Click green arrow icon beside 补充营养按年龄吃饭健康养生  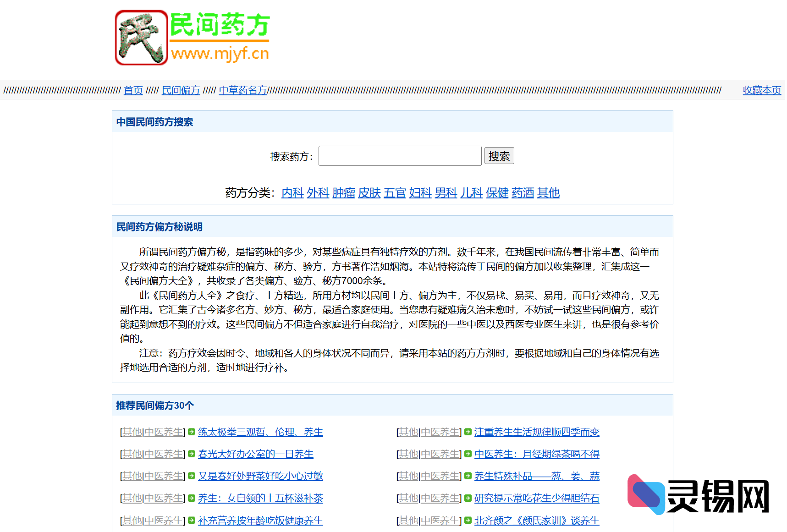pyautogui.click(x=191, y=521)
